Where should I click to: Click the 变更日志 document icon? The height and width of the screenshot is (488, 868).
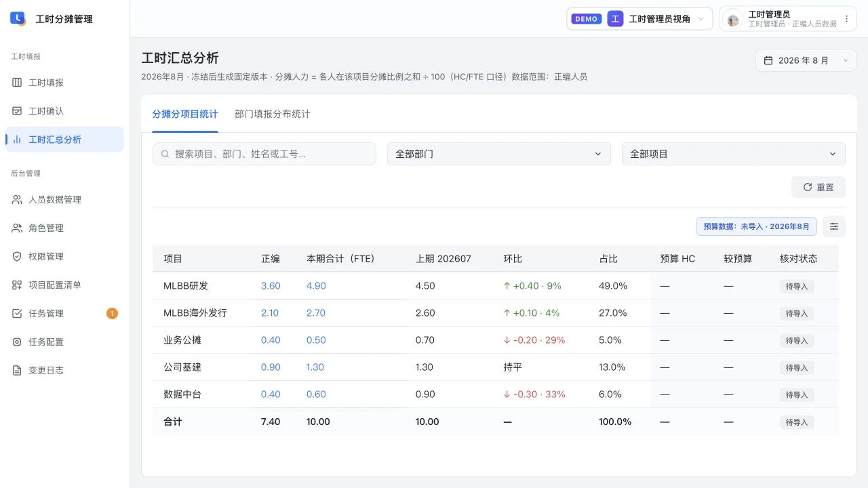coord(17,371)
